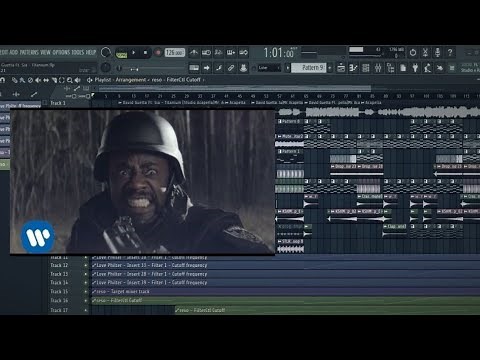
Task: Toggle mute switch on Track 17
Action: click(x=86, y=310)
